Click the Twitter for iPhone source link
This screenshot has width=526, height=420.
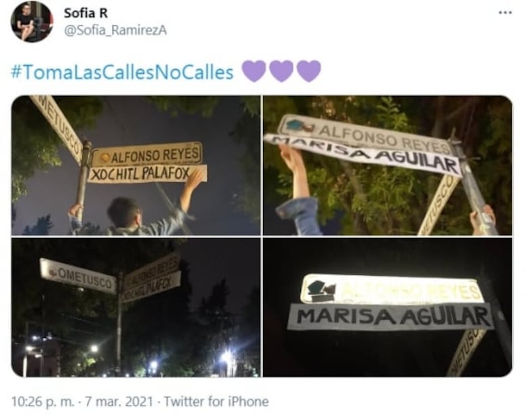(x=216, y=401)
